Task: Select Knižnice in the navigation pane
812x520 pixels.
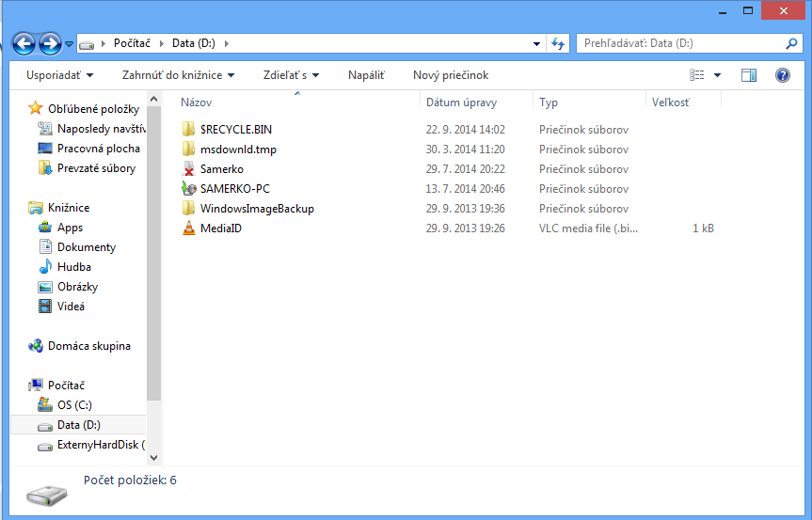Action: 69,208
